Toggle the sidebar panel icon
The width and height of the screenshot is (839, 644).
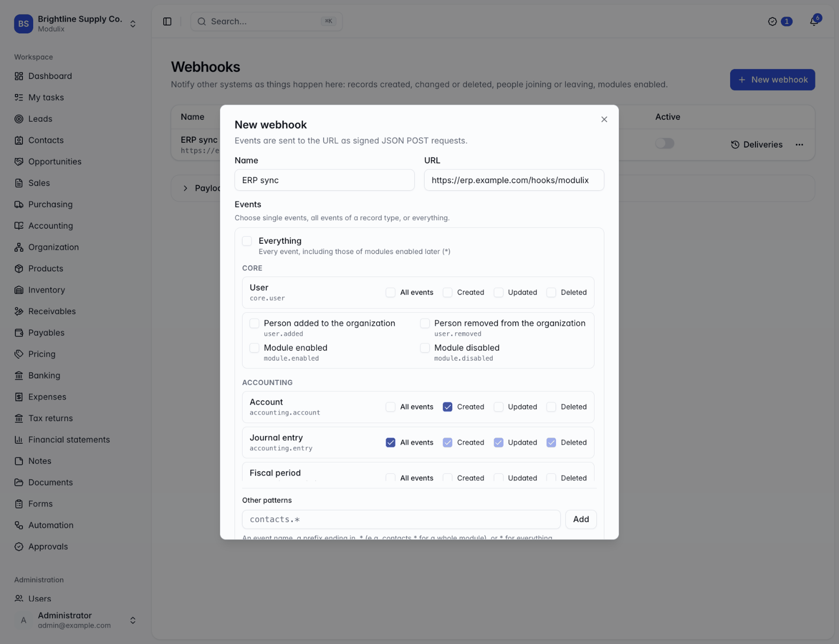(167, 21)
